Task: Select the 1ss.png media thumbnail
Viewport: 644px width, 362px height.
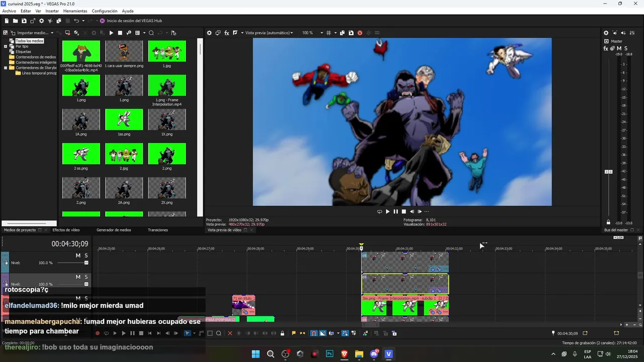Action: click(124, 120)
